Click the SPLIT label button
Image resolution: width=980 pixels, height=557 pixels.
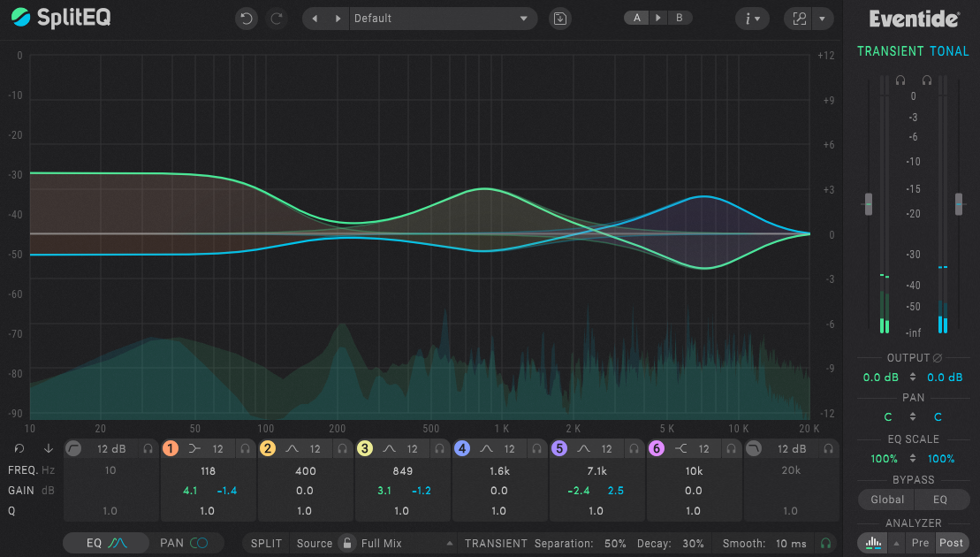[266, 543]
